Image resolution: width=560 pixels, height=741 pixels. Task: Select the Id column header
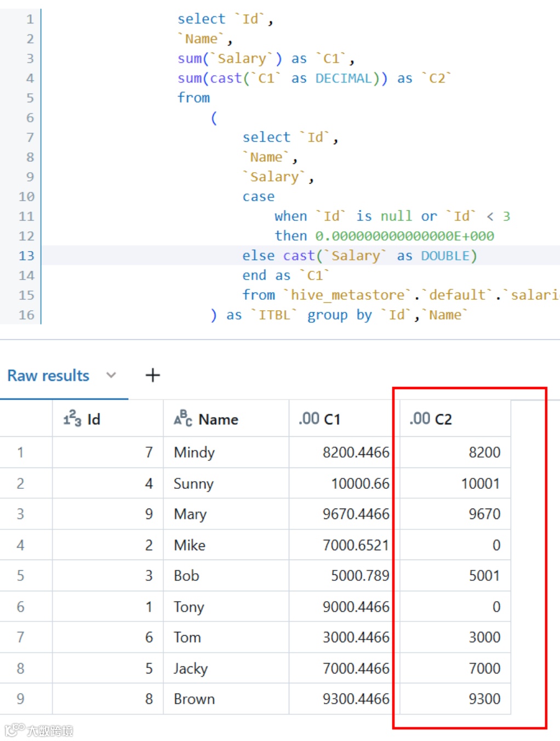108,419
